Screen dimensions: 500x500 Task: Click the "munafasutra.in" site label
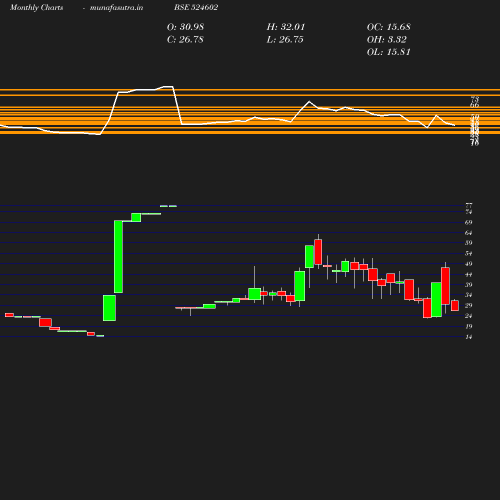coord(116,7)
